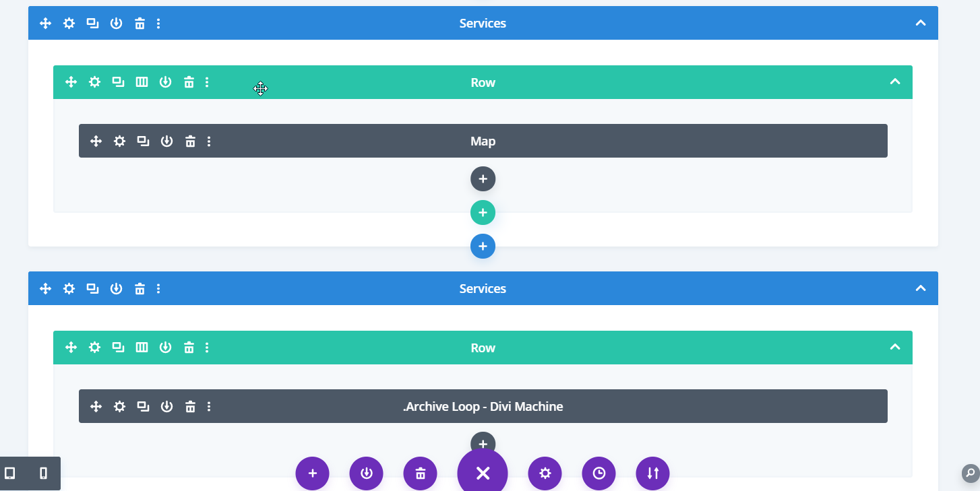The width and height of the screenshot is (980, 491).
Task: Switch to tablet preview
Action: (x=10, y=473)
